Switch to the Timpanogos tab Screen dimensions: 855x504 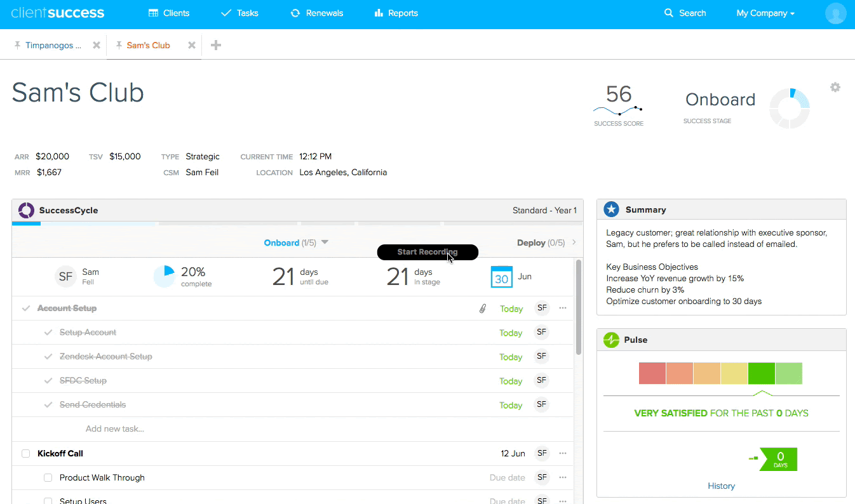[x=54, y=45]
